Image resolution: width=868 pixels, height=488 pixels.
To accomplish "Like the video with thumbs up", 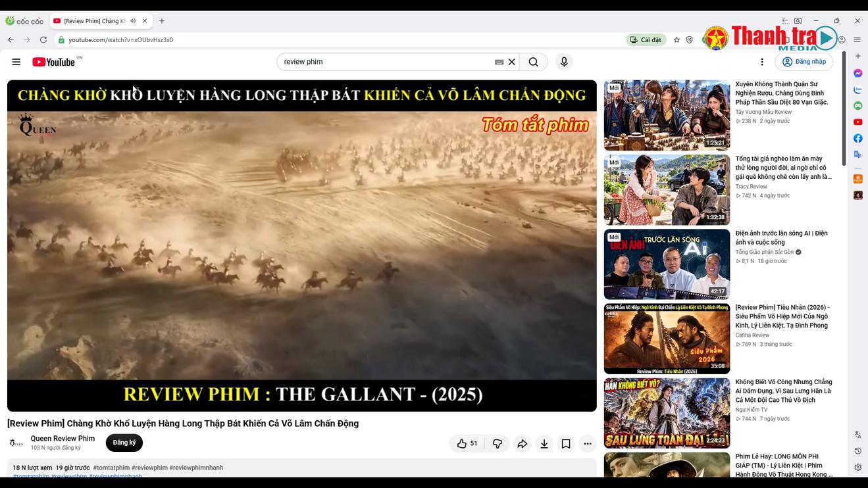I will point(467,444).
